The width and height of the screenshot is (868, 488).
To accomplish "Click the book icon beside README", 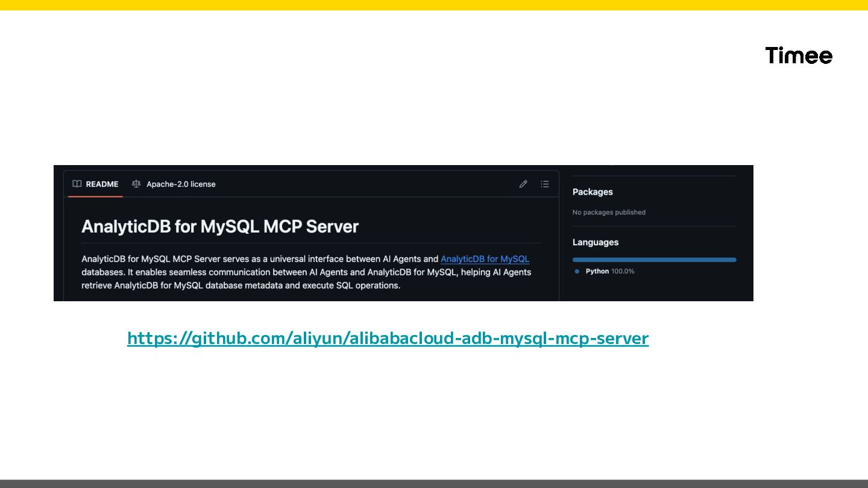I will click(x=77, y=184).
